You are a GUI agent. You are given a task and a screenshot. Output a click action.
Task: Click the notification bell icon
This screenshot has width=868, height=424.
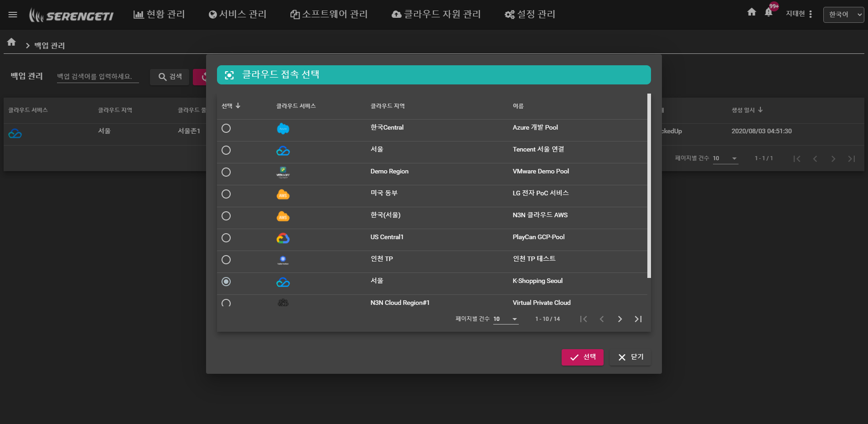pyautogui.click(x=769, y=12)
